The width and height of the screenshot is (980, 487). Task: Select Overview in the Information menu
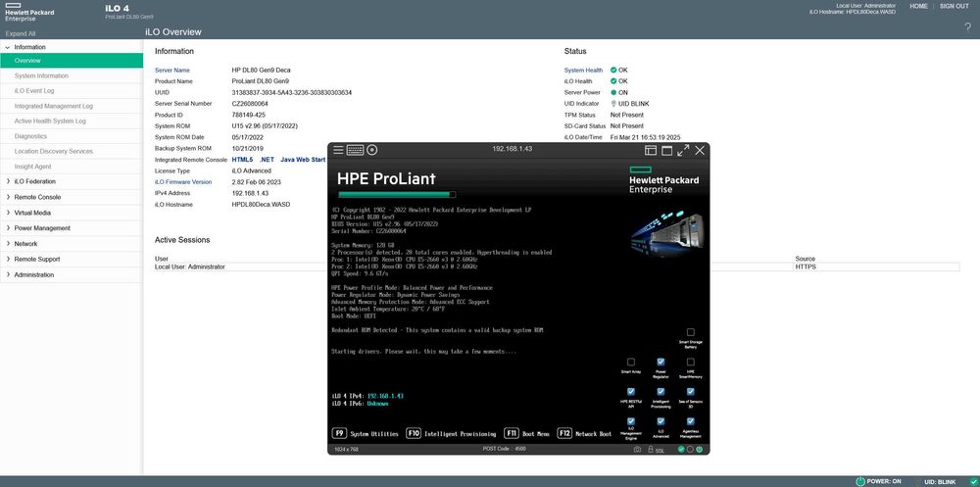click(72, 61)
